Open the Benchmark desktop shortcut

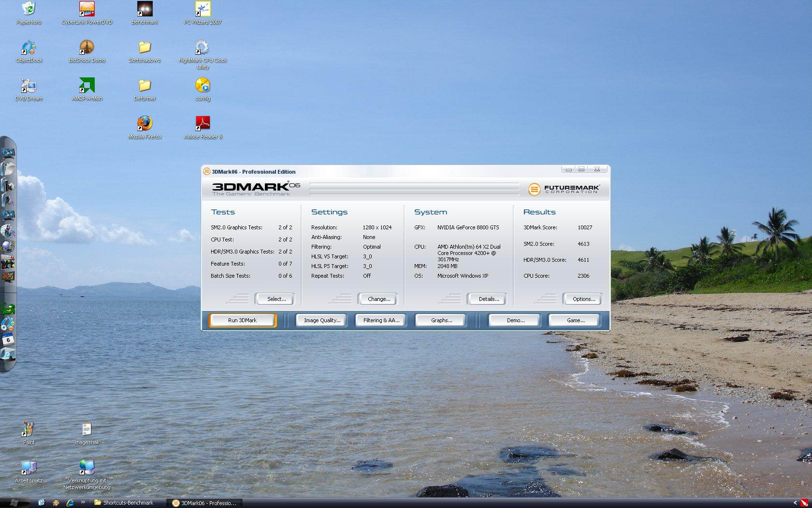tap(145, 13)
